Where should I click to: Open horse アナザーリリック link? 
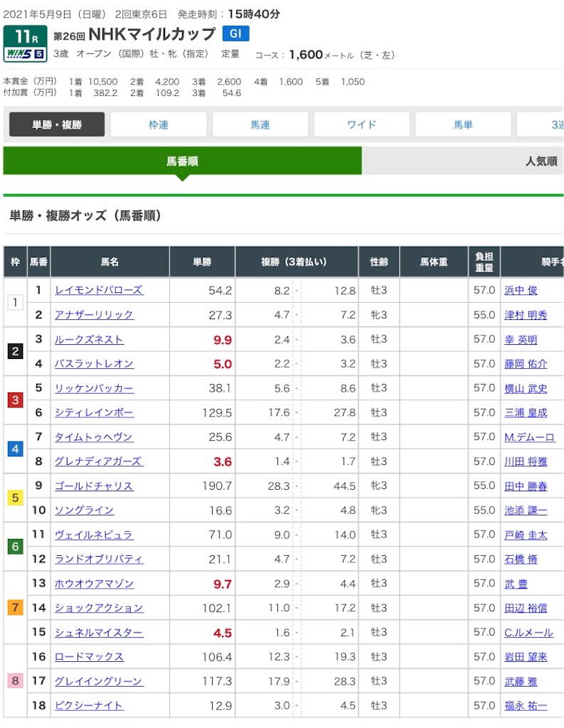[94, 315]
